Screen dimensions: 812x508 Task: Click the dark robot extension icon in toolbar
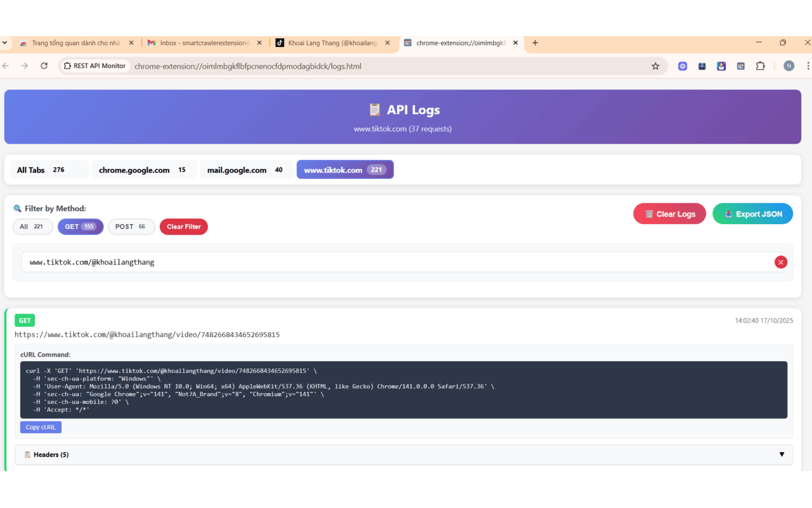click(x=702, y=66)
